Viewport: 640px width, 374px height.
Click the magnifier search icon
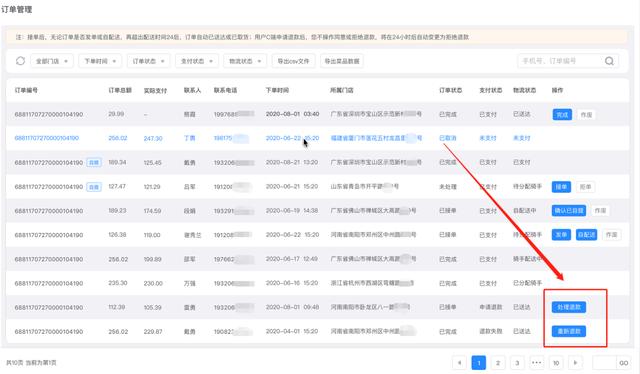coord(609,61)
